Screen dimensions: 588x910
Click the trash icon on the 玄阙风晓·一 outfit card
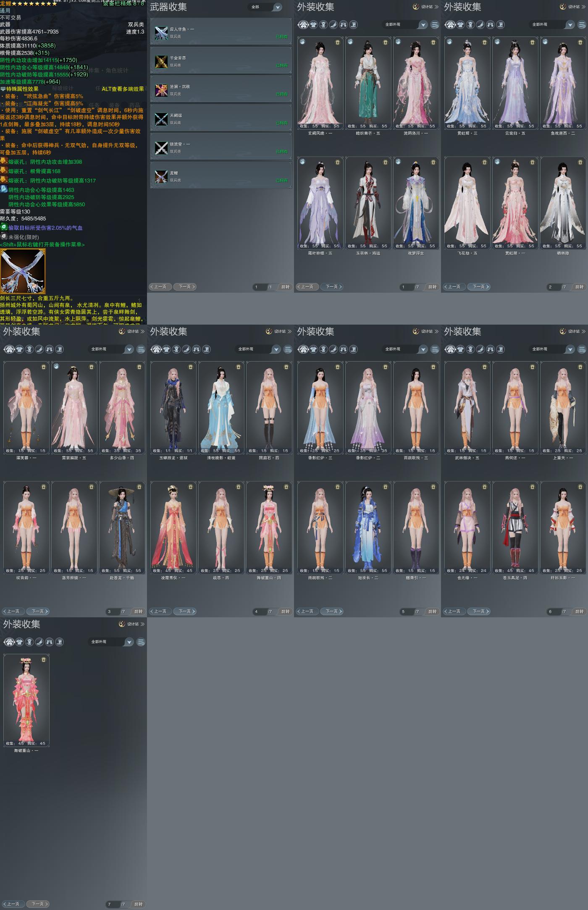[338, 42]
